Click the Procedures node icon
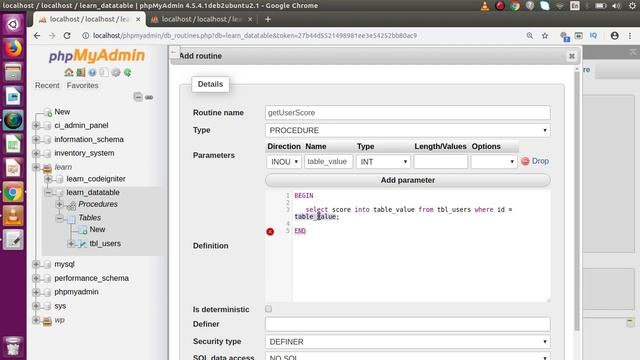This screenshot has height=360, width=640. pos(71,204)
